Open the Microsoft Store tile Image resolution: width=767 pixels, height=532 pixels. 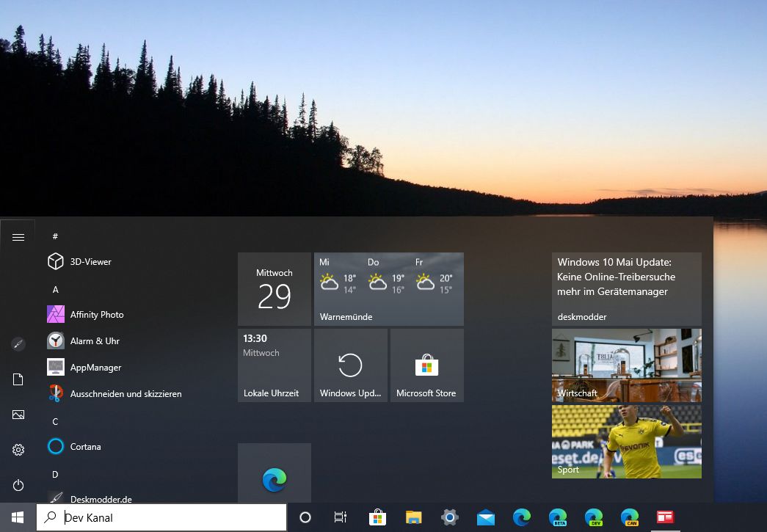point(427,365)
